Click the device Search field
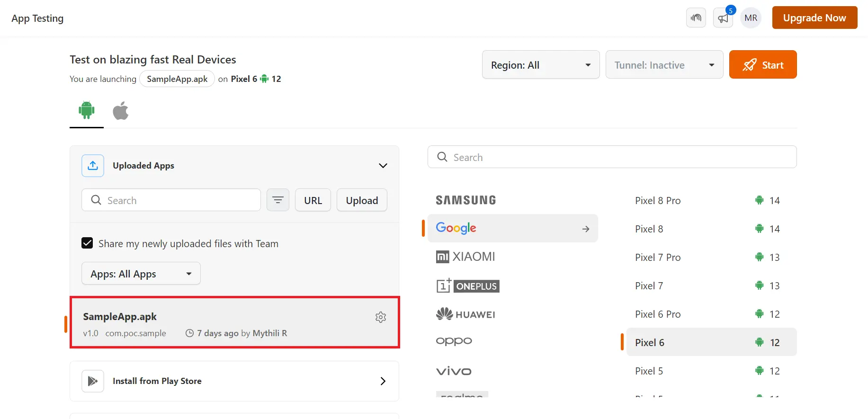The image size is (868, 419). [x=612, y=157]
